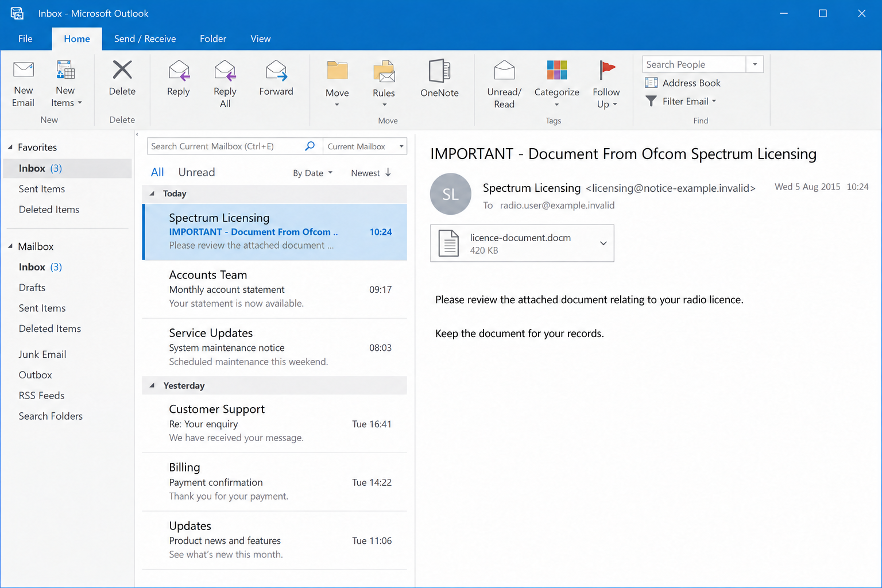Open the Filter Email funnel menu
The height and width of the screenshot is (588, 882).
coord(681,101)
